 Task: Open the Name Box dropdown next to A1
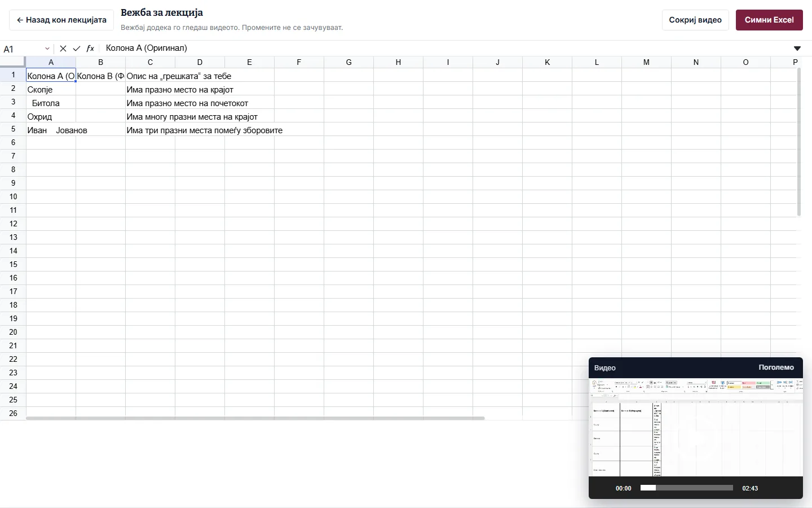point(47,49)
